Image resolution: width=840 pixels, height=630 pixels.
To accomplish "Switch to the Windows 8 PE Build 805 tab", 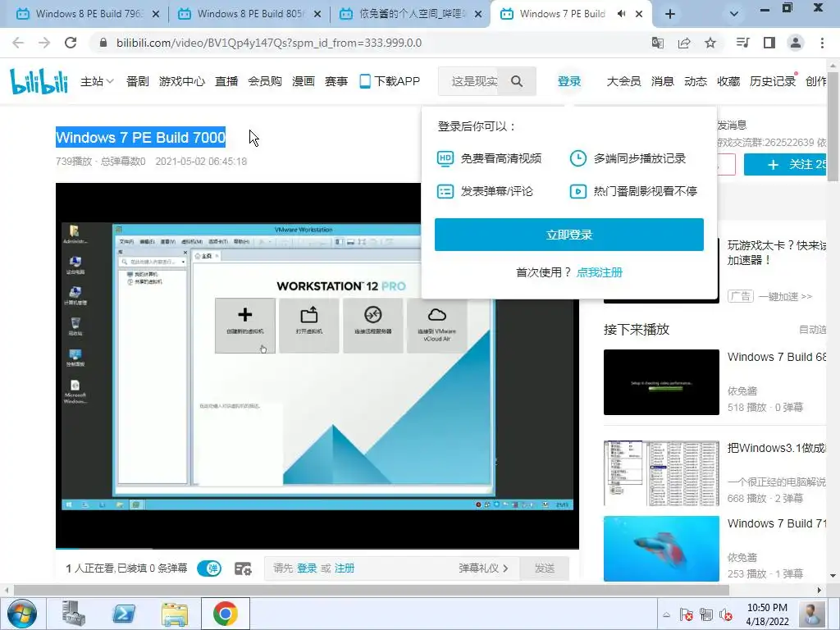I will [250, 14].
